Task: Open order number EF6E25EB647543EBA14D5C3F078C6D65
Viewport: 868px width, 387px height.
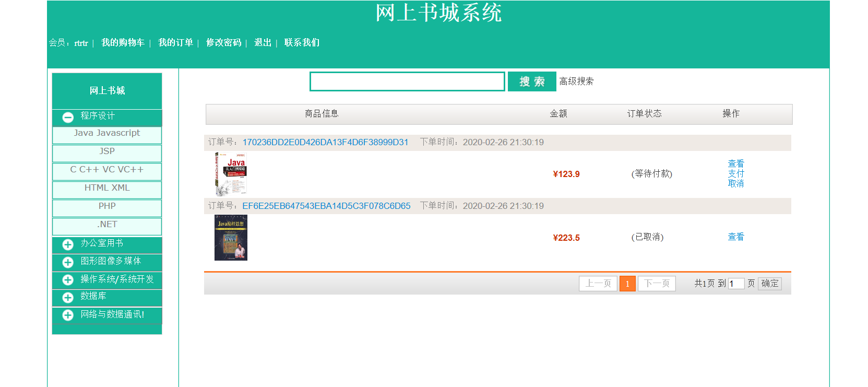Action: (x=326, y=206)
